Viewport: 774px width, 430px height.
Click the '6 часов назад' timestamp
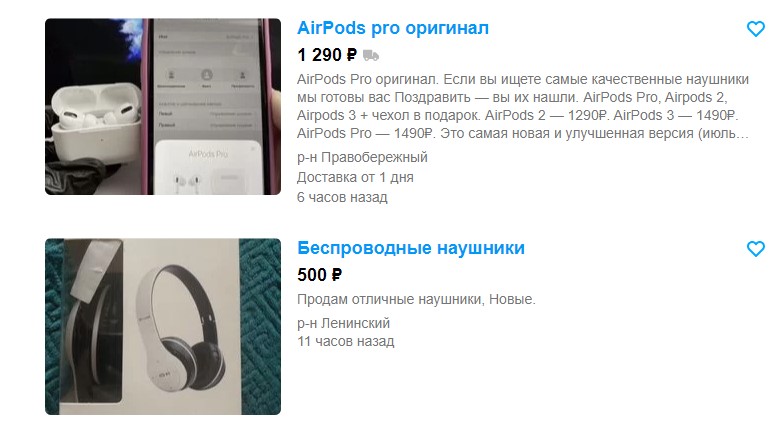pyautogui.click(x=342, y=197)
